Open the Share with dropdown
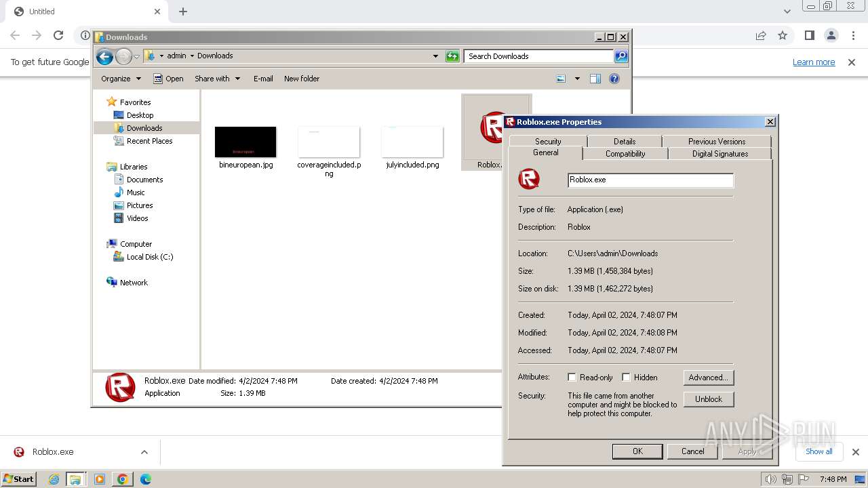Image resolution: width=868 pixels, height=488 pixels. click(x=217, y=79)
